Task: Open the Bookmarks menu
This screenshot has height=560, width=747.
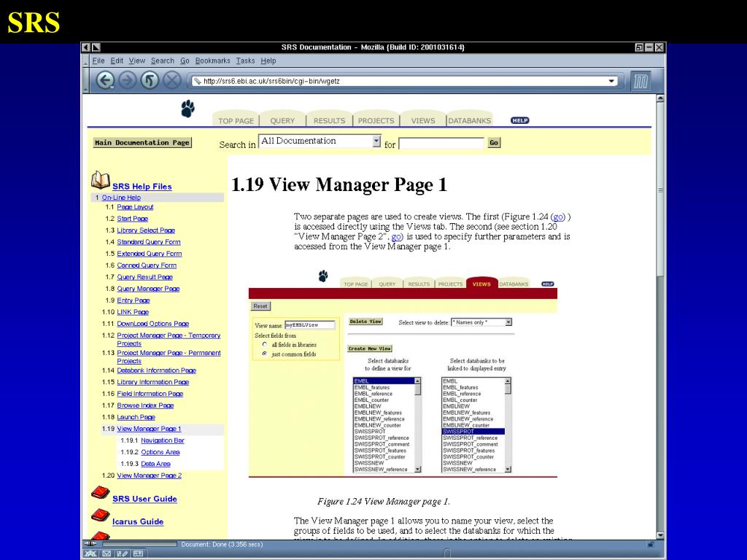Action: (x=212, y=61)
